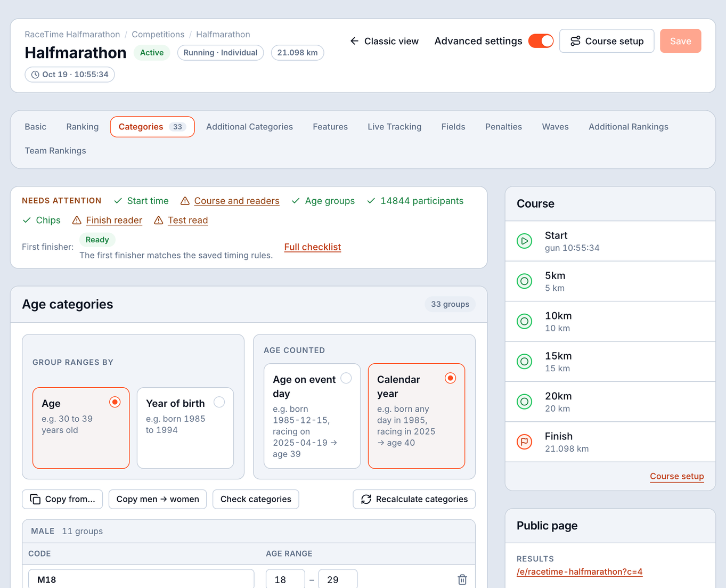Click the M18 code input field
Viewport: 726px width, 588px height.
click(x=141, y=579)
